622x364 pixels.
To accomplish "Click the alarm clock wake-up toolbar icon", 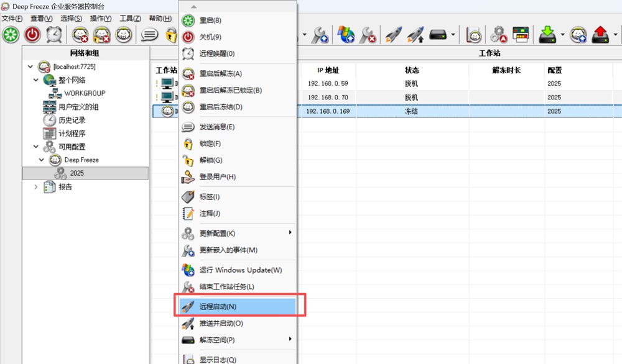I will 54,35.
